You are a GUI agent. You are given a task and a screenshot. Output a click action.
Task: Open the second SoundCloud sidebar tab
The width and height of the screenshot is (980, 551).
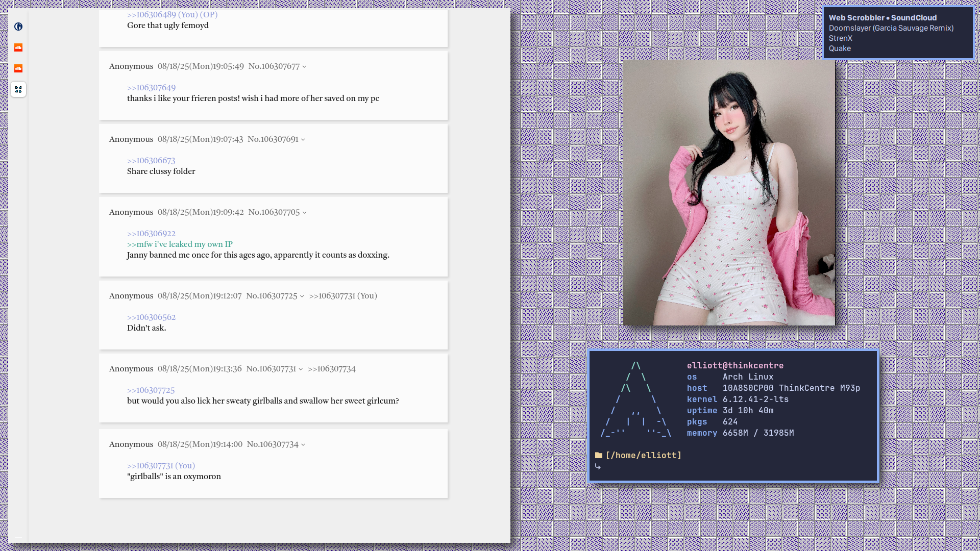pyautogui.click(x=18, y=68)
